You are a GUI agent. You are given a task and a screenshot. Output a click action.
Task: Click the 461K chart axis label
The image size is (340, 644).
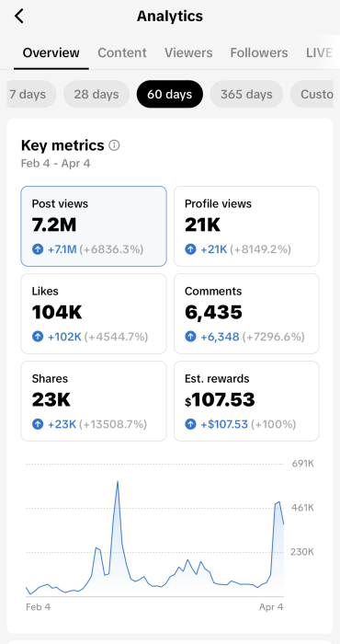click(x=302, y=508)
